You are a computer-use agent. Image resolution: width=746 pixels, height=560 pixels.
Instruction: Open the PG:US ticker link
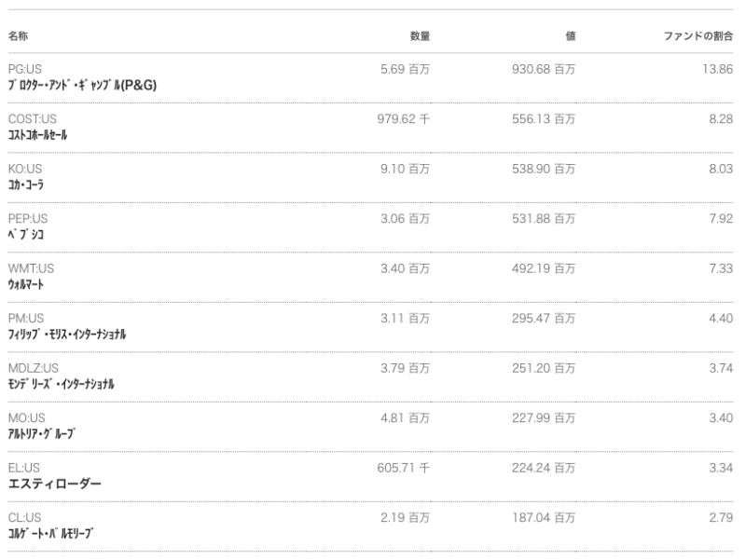pyautogui.click(x=25, y=69)
